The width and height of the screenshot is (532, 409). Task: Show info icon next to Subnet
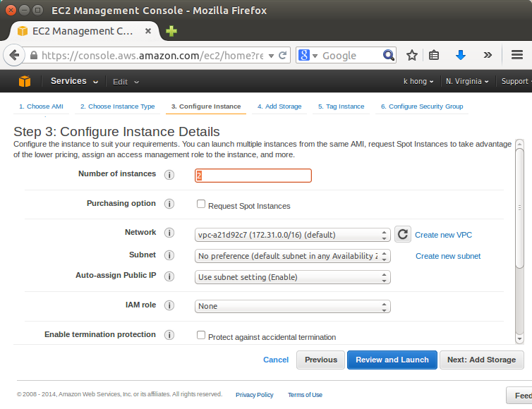(x=169, y=255)
